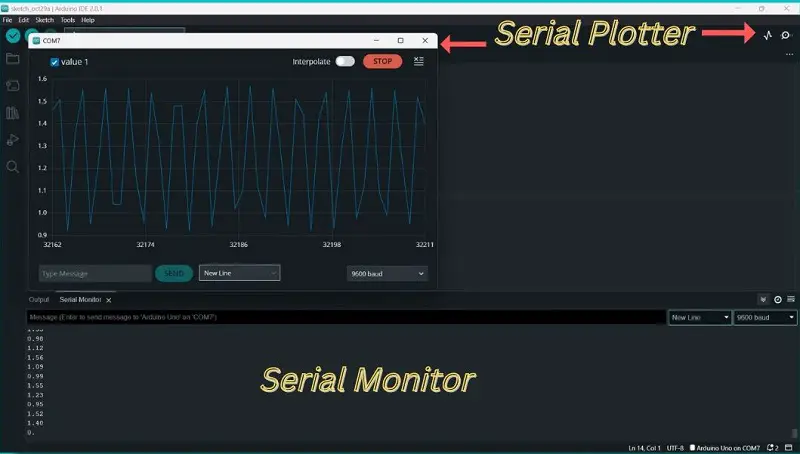Click Ln 14, Col 1 in status bar
This screenshot has height=454, width=800.
coord(644,448)
